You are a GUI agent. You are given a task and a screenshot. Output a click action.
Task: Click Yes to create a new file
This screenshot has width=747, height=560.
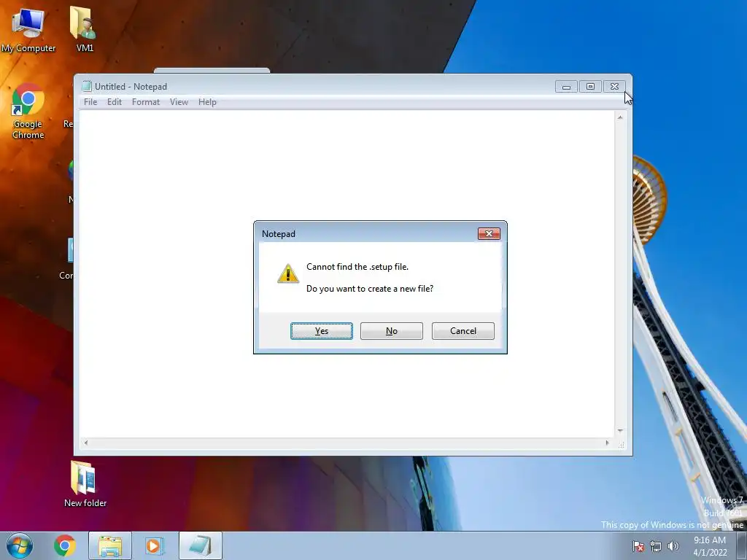(322, 331)
